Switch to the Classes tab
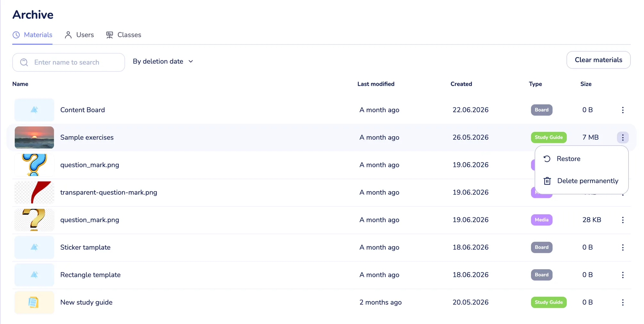 (124, 35)
